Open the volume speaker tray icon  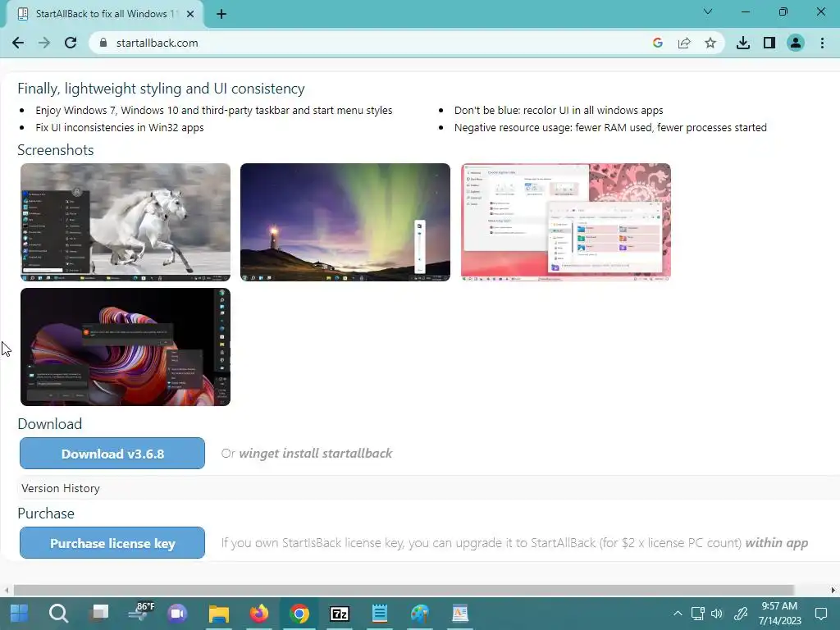tap(717, 614)
